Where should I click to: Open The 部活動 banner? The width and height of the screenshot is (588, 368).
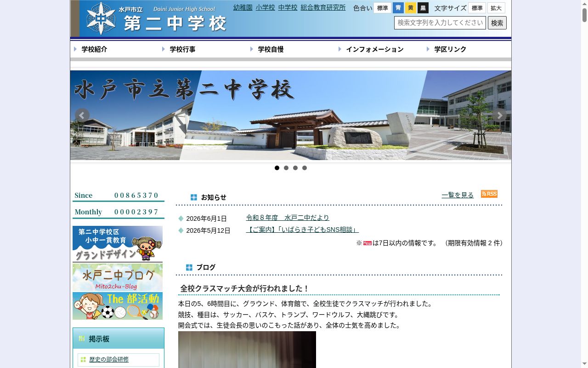tap(118, 306)
